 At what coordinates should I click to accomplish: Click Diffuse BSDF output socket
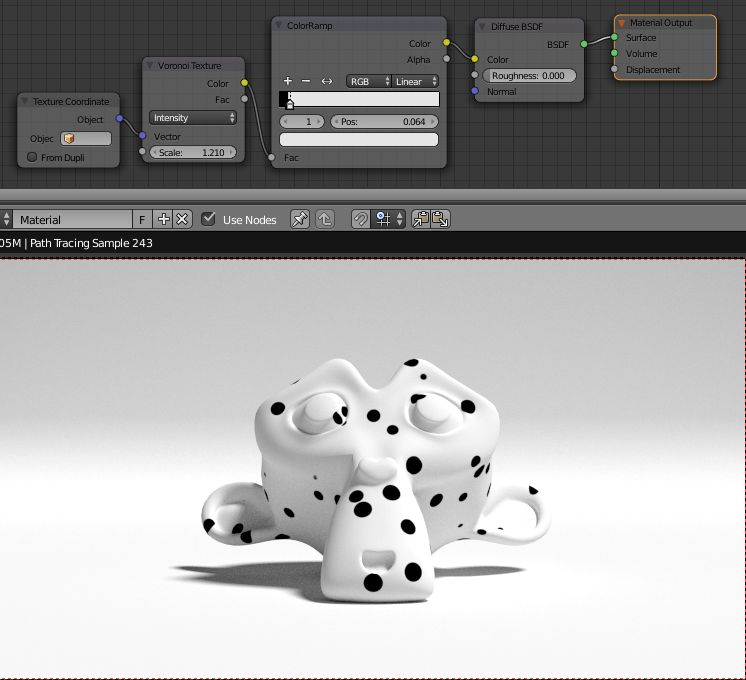tap(584, 44)
